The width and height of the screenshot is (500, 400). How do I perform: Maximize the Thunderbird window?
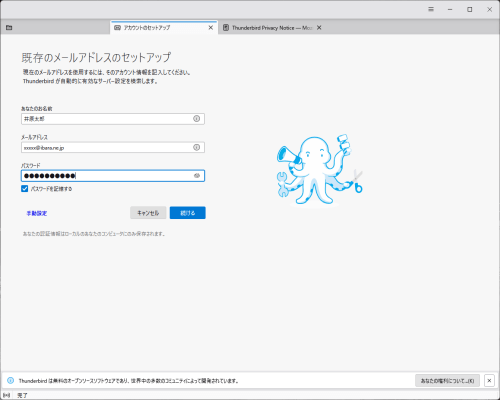pos(470,9)
